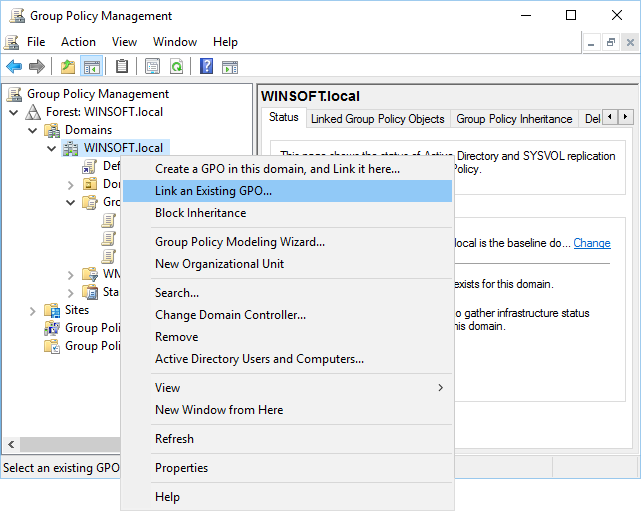Expand the Domain Controllers node chevron
The height and width of the screenshot is (511, 641).
tap(71, 185)
